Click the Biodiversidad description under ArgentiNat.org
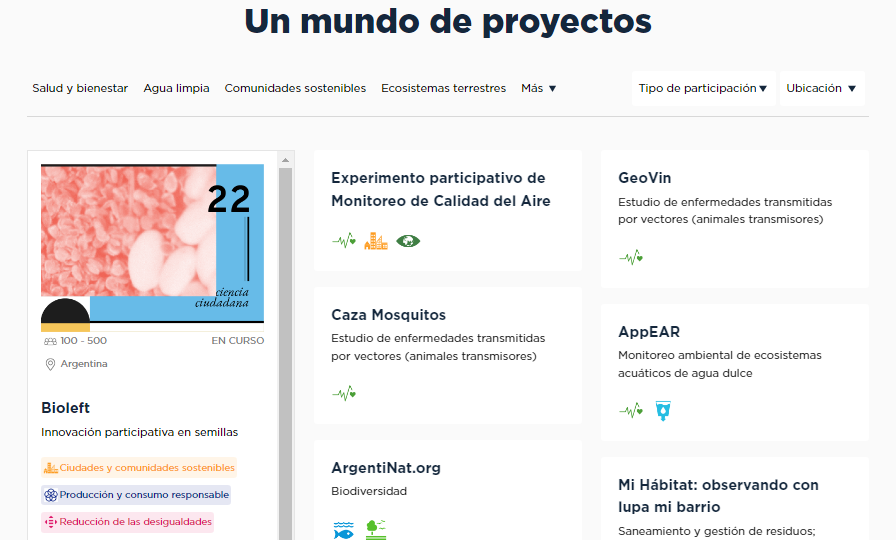 click(x=369, y=491)
